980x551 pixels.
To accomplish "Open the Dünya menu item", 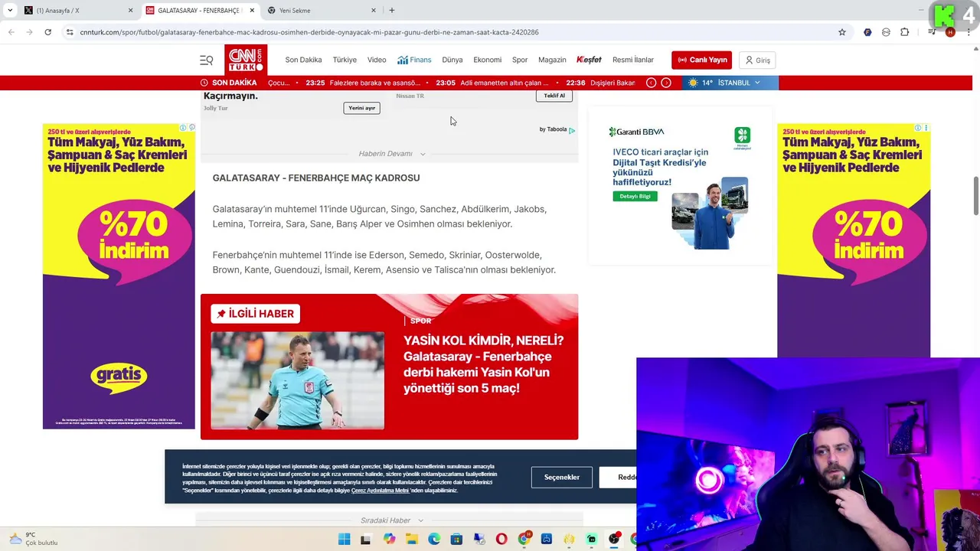I will click(452, 60).
